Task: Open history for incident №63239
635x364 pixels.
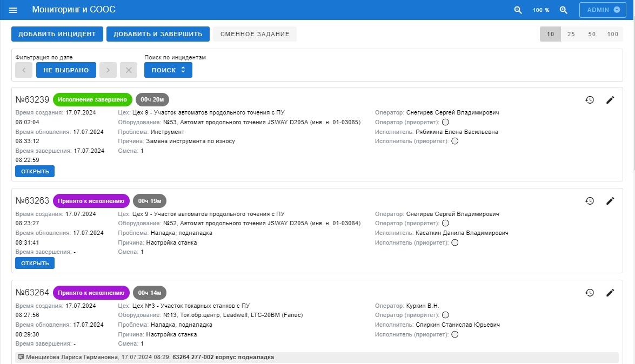Action: tap(590, 100)
